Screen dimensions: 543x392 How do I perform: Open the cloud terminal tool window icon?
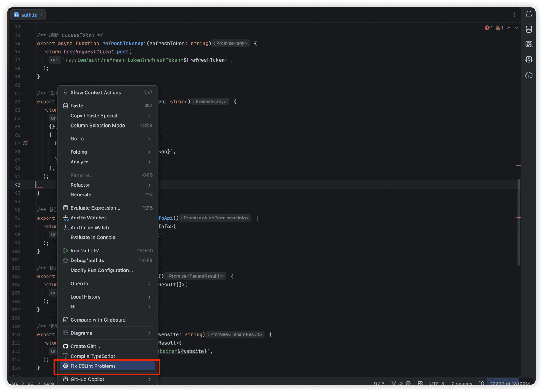[x=529, y=75]
